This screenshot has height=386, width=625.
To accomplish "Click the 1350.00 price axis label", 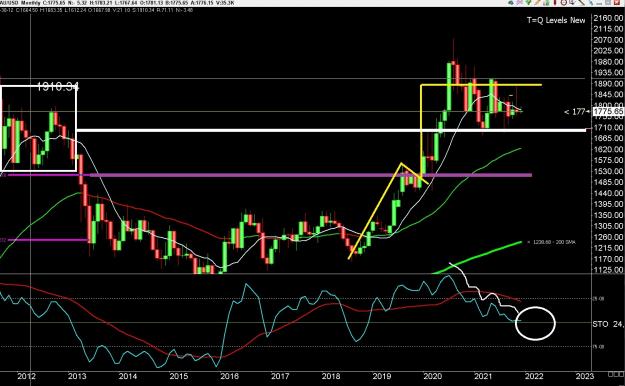I will [608, 215].
